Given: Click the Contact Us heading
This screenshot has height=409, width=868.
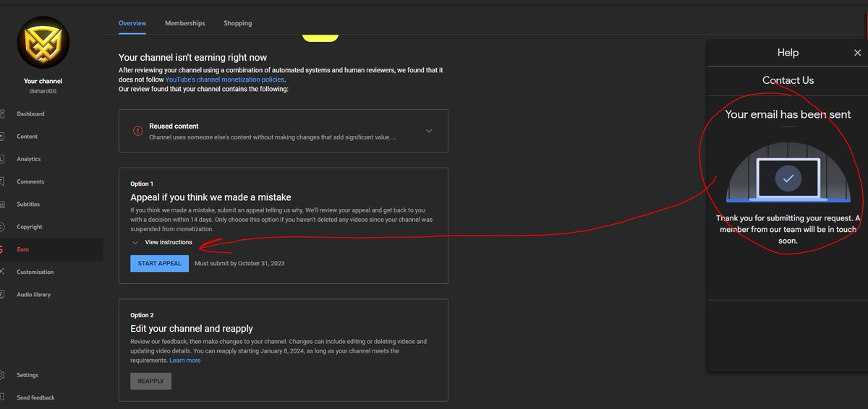Looking at the screenshot, I should (x=788, y=80).
